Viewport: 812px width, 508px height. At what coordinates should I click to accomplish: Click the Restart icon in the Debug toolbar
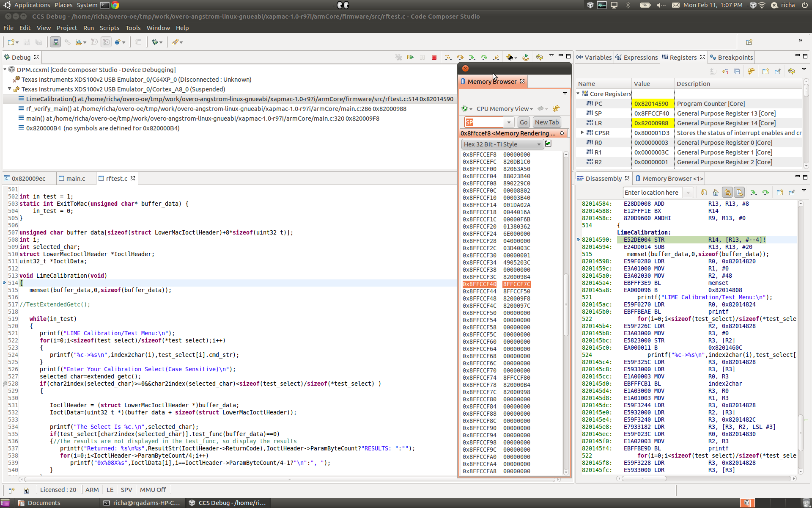(525, 57)
